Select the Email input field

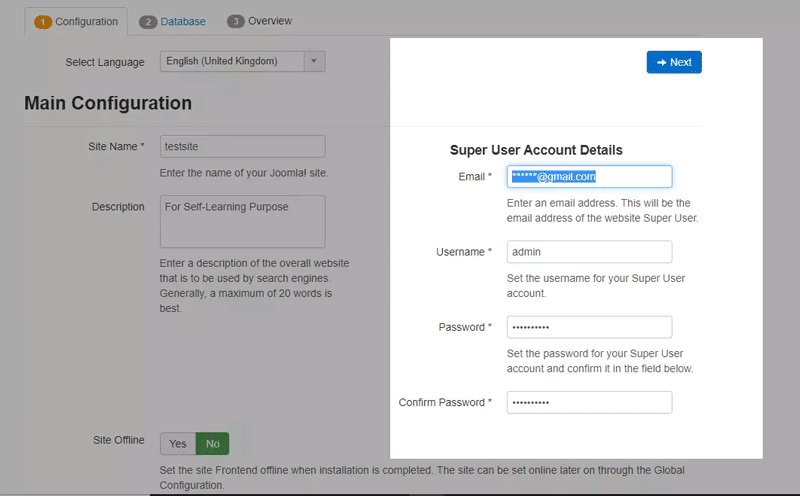[589, 177]
